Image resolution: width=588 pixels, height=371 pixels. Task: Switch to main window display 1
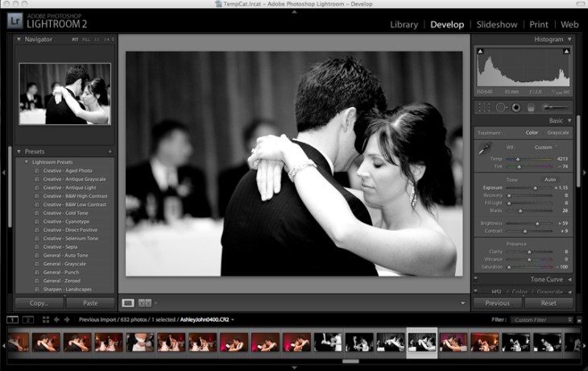click(12, 319)
